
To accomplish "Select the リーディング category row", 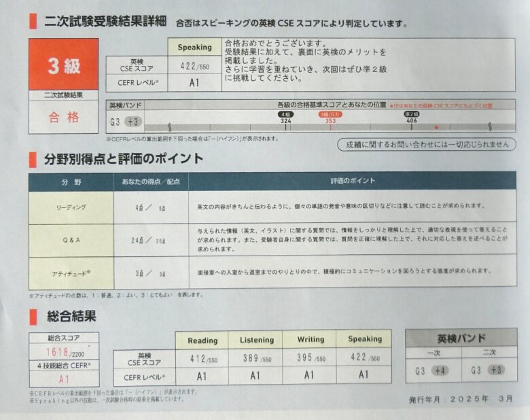I will 71,206.
